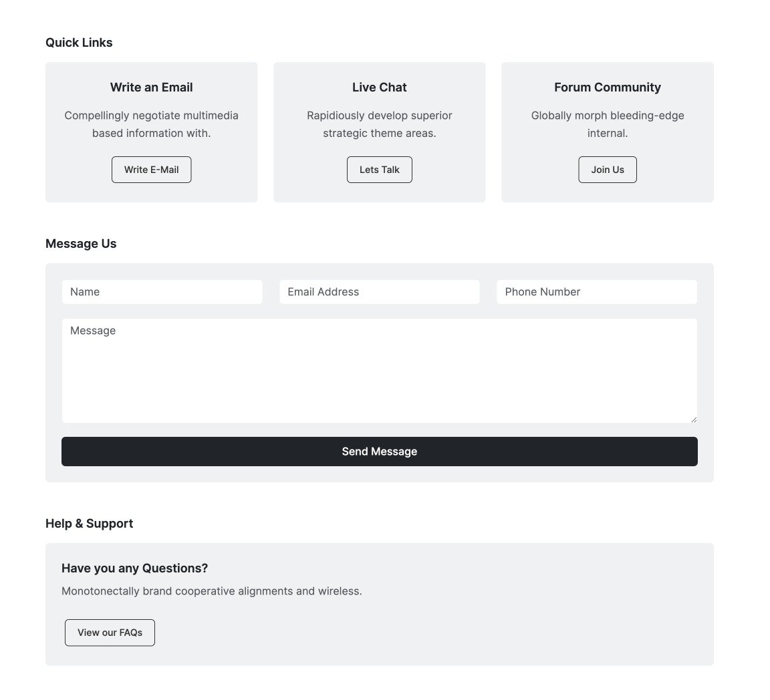This screenshot has height=700, width=770.
Task: Click the Message Us heading
Action: [x=81, y=243]
